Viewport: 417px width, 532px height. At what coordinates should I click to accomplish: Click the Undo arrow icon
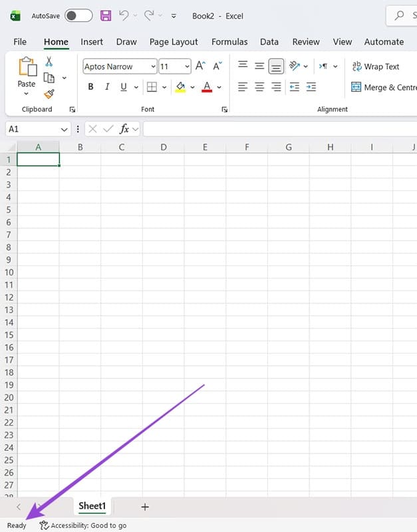[124, 15]
